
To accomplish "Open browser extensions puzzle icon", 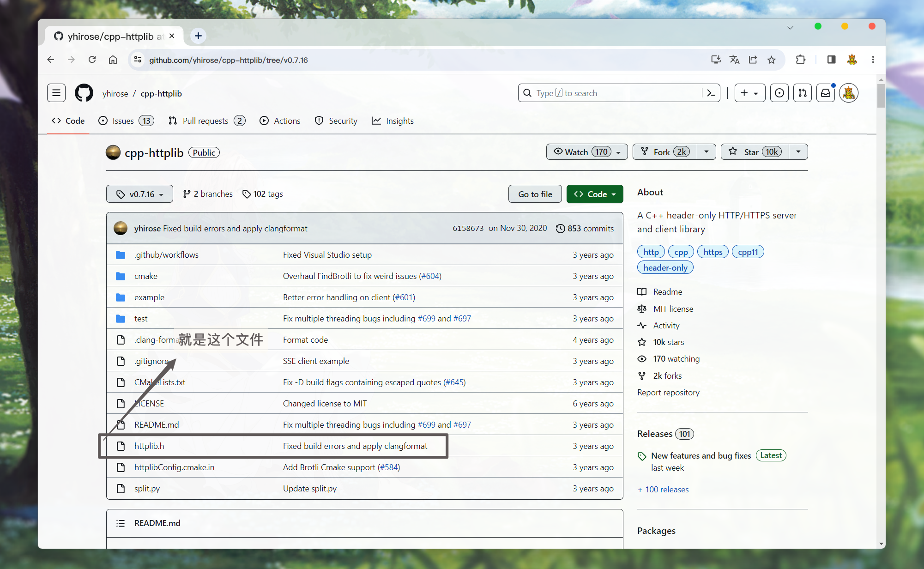I will coord(800,60).
